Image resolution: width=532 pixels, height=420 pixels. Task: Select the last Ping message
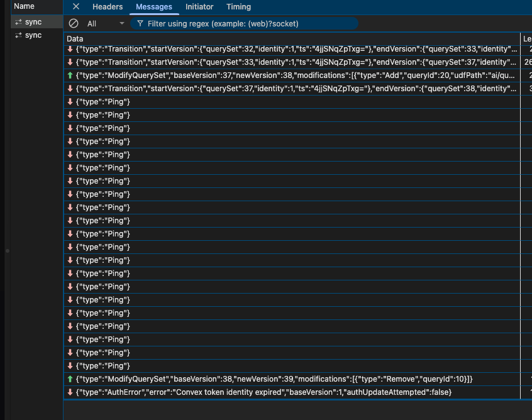click(292, 366)
